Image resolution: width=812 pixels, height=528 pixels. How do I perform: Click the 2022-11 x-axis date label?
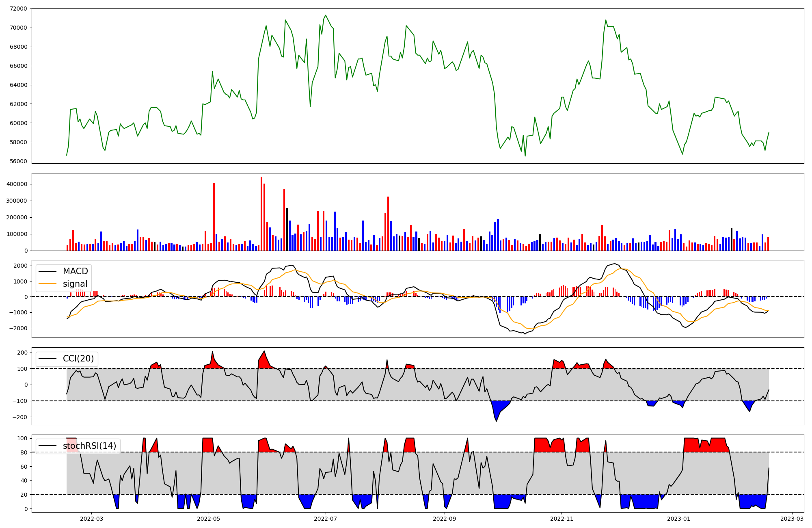(x=561, y=519)
